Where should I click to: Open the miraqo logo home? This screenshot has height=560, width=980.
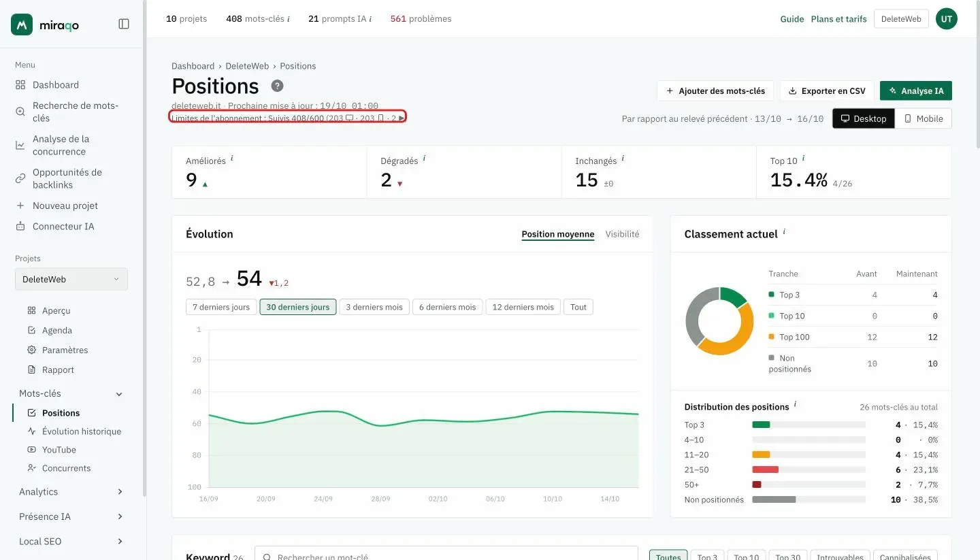click(x=46, y=24)
